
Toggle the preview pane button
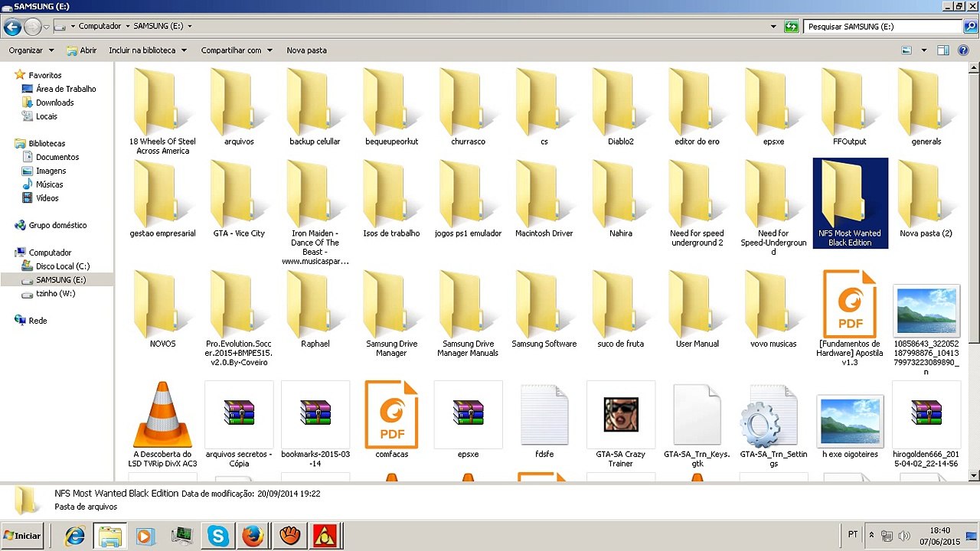(x=943, y=51)
